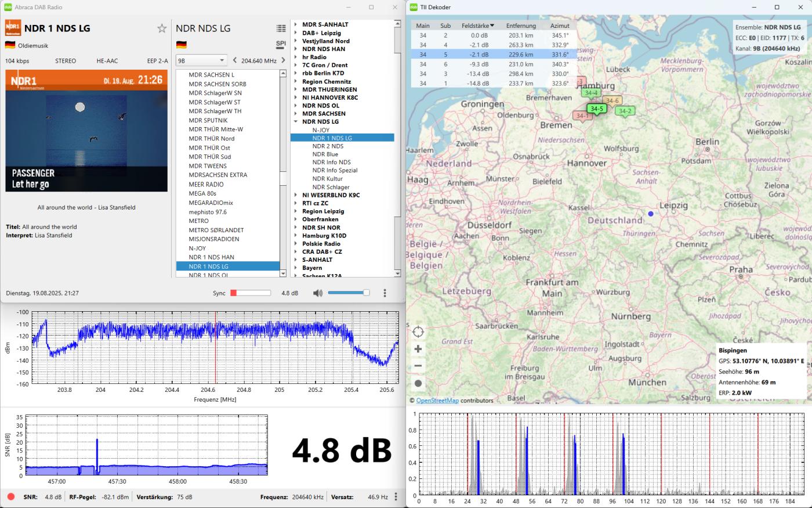Screen dimensions: 812x508
Task: Zoom out on the map
Action: (418, 366)
